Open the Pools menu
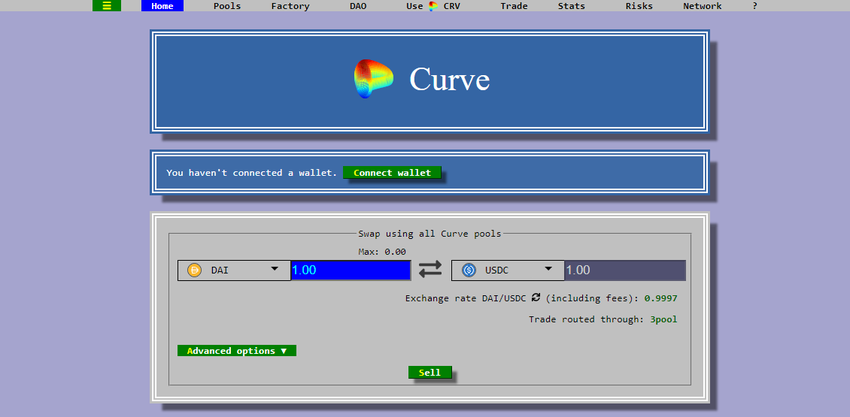Viewport: 850px width, 417px height. pos(227,6)
